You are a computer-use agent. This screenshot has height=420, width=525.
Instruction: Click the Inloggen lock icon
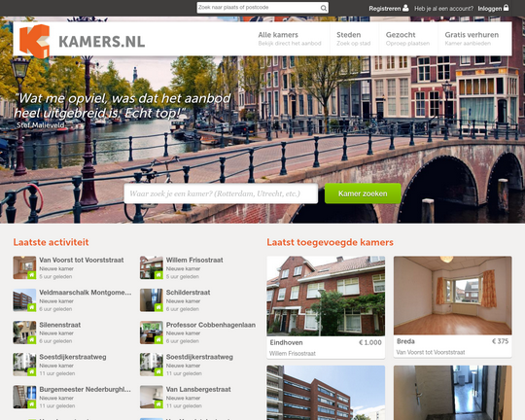pyautogui.click(x=506, y=8)
